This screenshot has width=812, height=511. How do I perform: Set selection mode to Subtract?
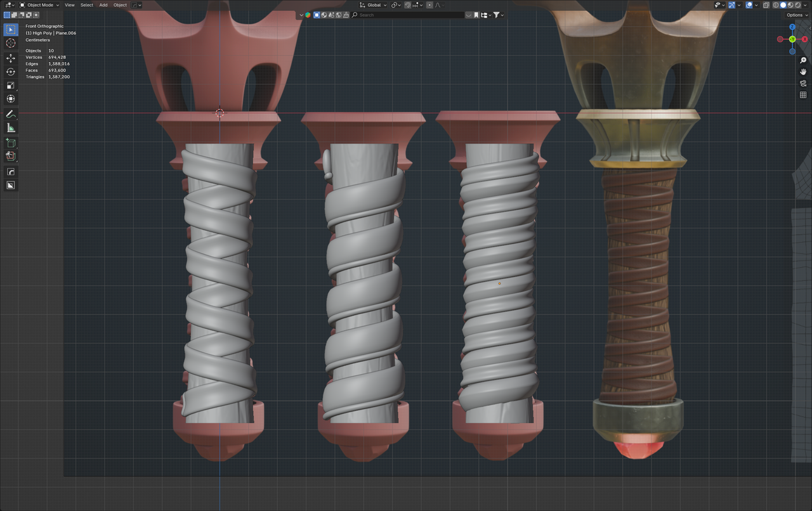[x=21, y=15]
